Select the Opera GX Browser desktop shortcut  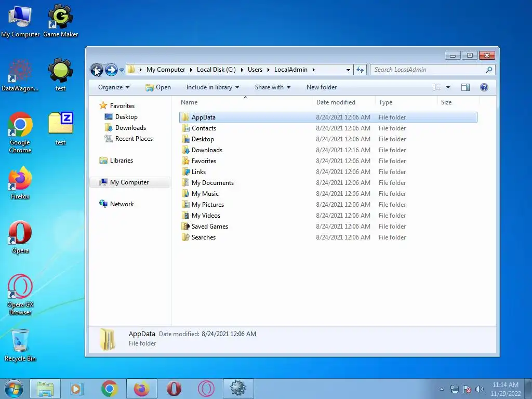pyautogui.click(x=20, y=295)
